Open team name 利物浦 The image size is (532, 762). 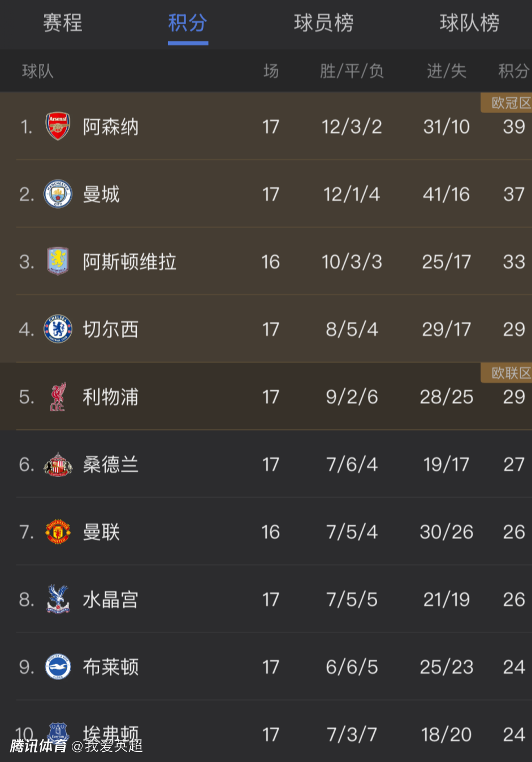(111, 397)
